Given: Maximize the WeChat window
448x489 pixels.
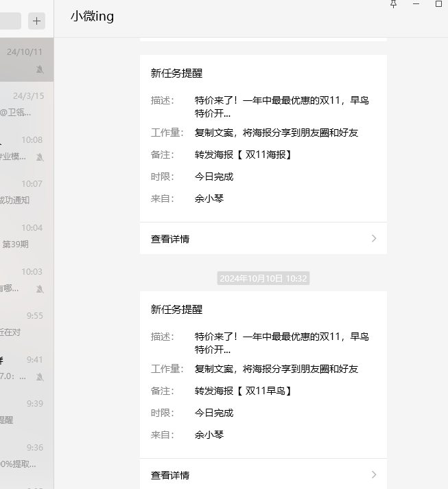Looking at the screenshot, I should pyautogui.click(x=438, y=4).
